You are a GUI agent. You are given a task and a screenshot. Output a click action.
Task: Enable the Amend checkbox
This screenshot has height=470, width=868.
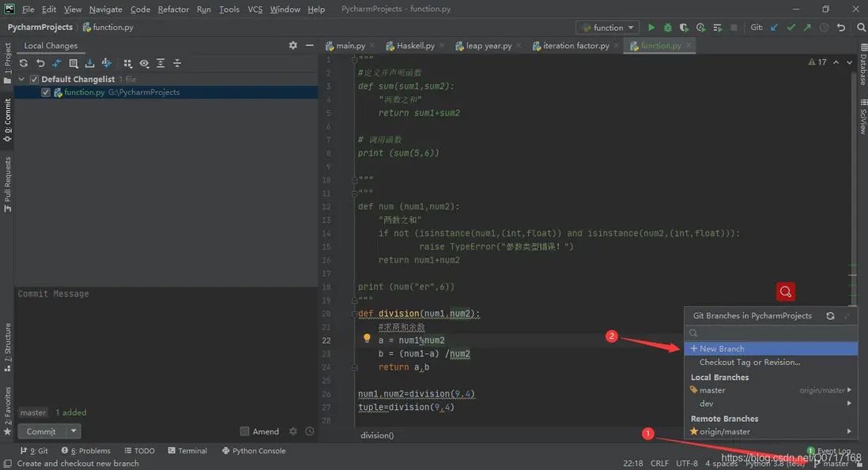click(245, 431)
